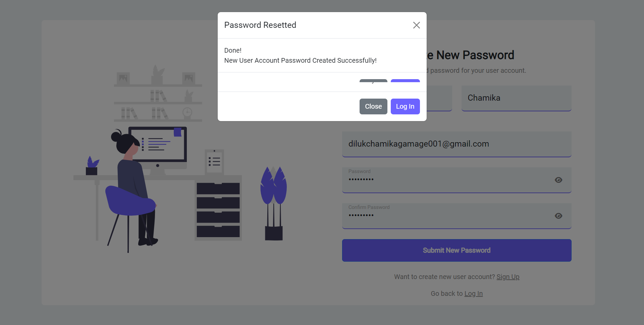Focus the Password input field
The width and height of the screenshot is (644, 325).
pos(457,180)
